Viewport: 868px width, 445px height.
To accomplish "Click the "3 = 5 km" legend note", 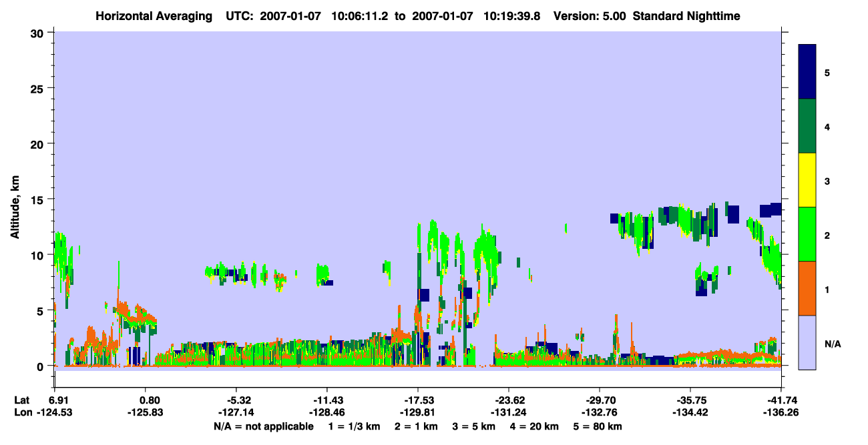I will tap(474, 426).
